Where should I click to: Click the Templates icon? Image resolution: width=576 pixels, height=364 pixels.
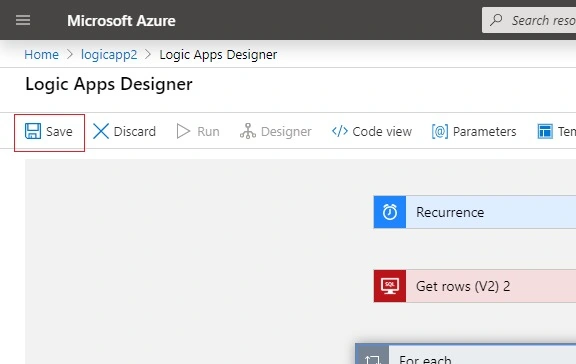point(545,131)
